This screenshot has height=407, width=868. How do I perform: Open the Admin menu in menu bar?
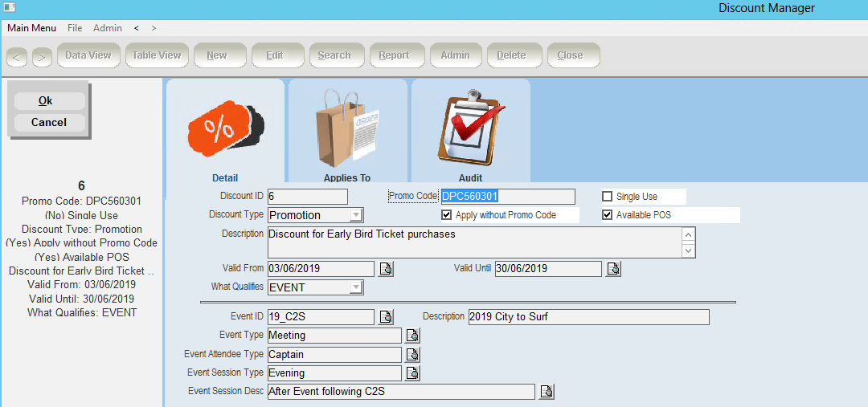click(x=108, y=27)
